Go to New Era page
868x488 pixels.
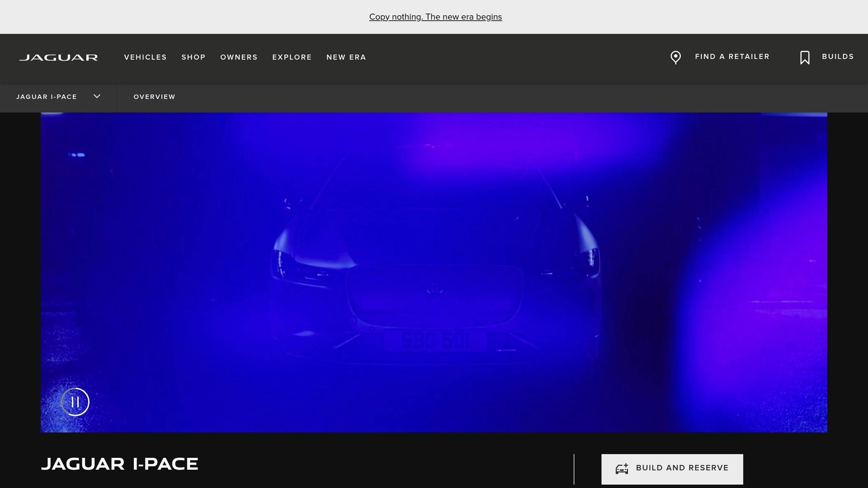(x=346, y=57)
